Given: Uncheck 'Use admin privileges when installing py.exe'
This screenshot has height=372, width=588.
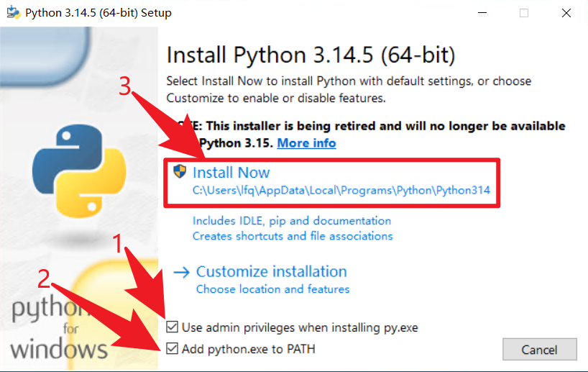Looking at the screenshot, I should point(172,327).
